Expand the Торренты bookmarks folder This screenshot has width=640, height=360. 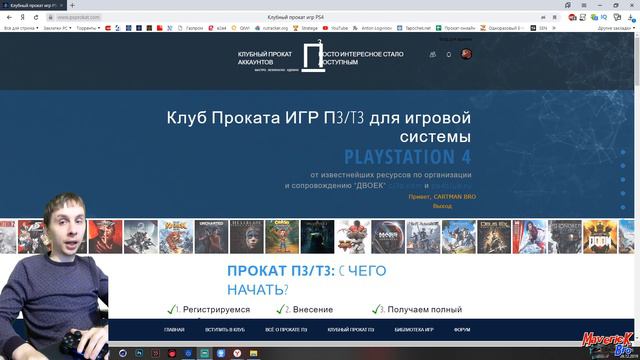click(x=88, y=28)
